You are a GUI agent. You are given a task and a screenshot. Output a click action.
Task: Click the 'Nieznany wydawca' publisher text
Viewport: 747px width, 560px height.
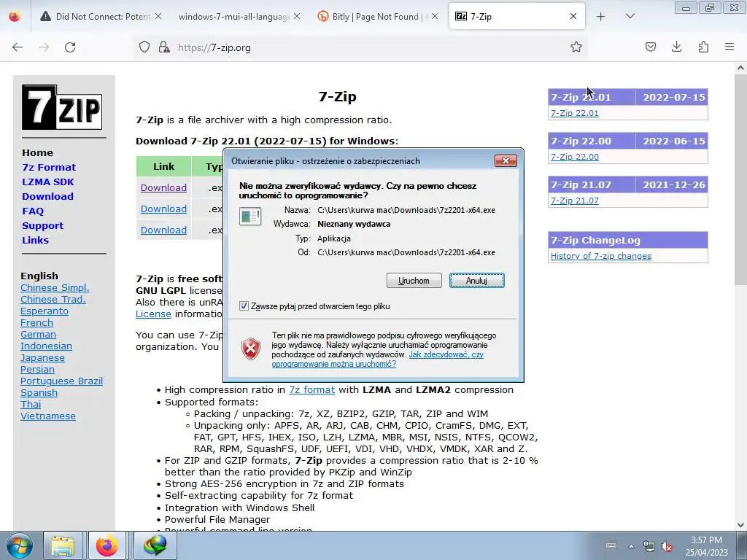(354, 224)
